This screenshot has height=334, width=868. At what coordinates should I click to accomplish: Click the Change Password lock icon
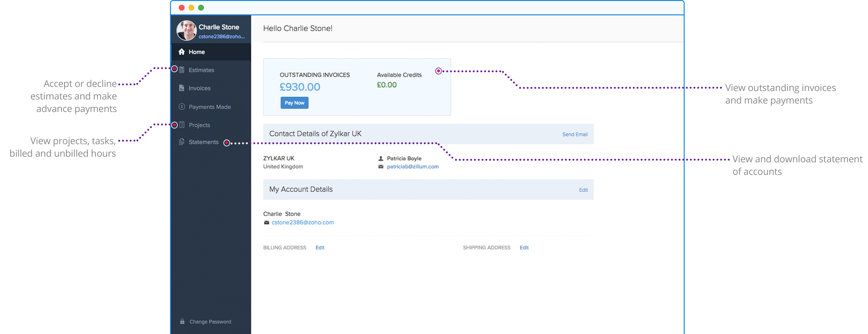(x=182, y=321)
